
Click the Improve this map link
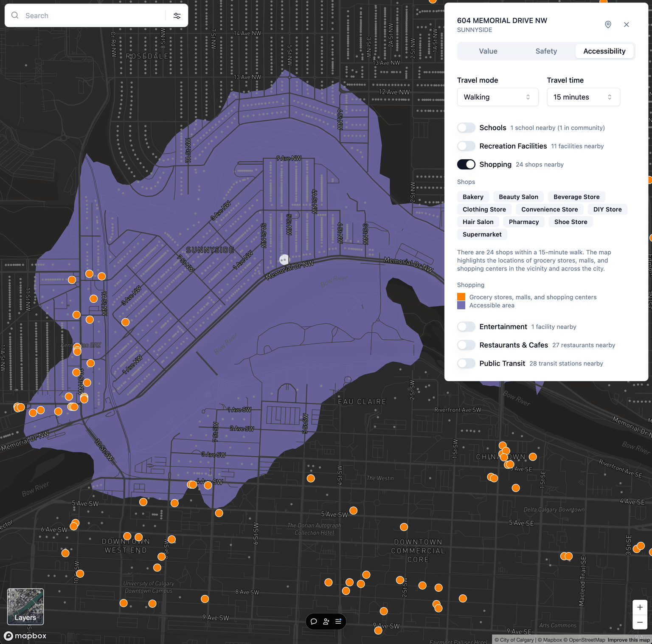628,640
